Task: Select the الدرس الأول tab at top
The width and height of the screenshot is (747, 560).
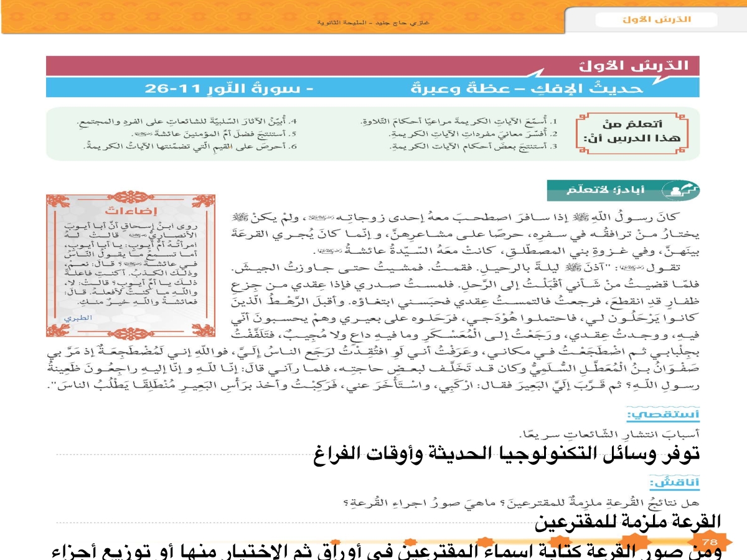Action: click(655, 20)
